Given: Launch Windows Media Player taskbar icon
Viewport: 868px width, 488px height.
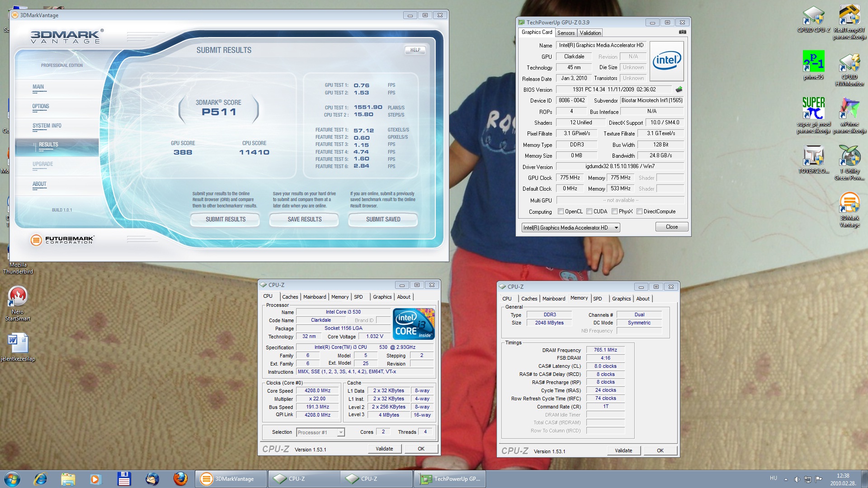Looking at the screenshot, I should click(95, 479).
